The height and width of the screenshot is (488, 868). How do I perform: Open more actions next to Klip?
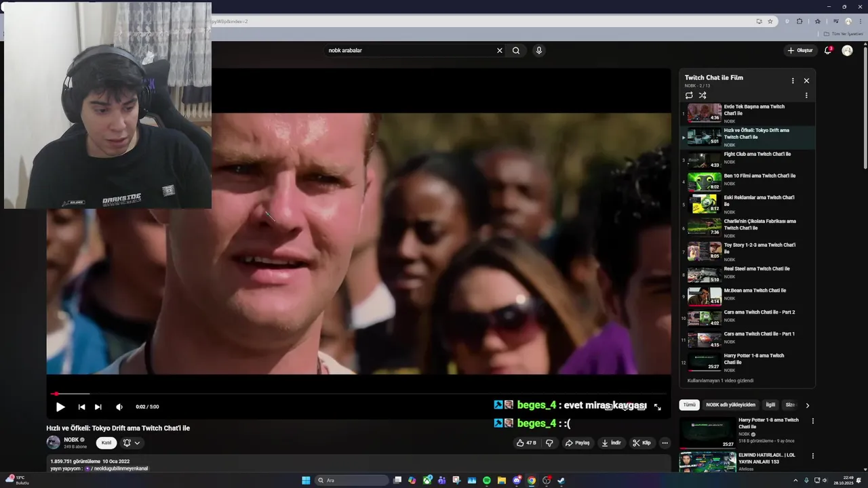pyautogui.click(x=665, y=443)
